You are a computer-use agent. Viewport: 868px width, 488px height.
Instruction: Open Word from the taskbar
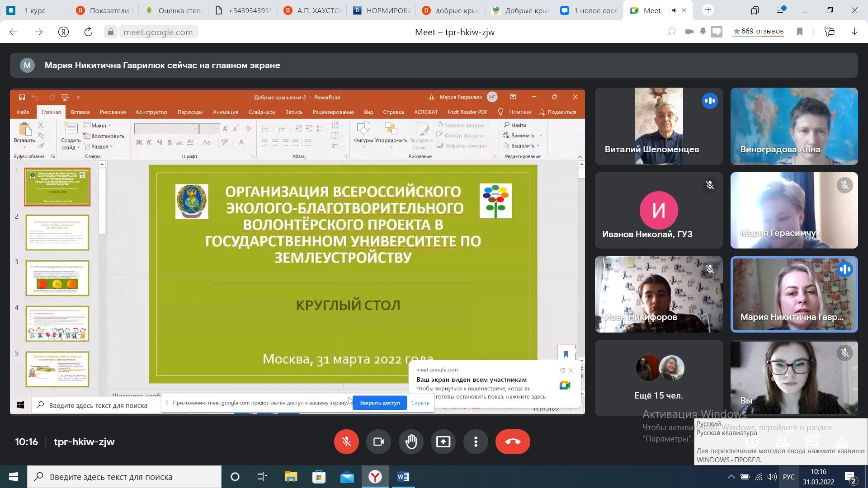click(403, 477)
